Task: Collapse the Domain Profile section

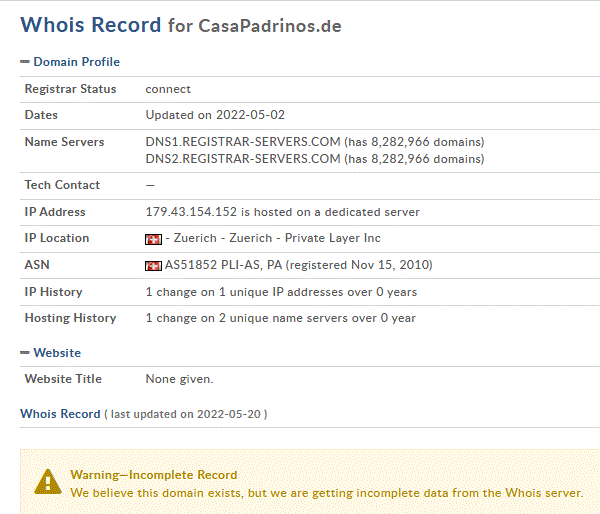Action: click(x=25, y=62)
